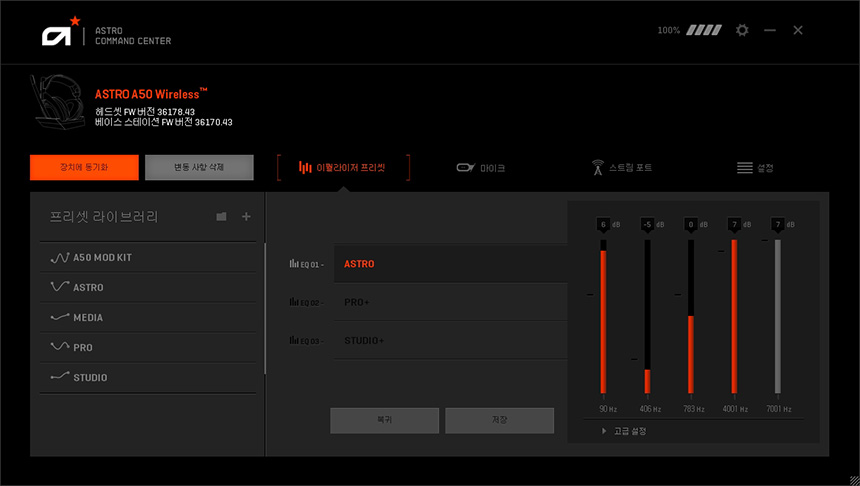
Task: Adjust the 4001 Hz equalizer slider
Action: pos(734,317)
